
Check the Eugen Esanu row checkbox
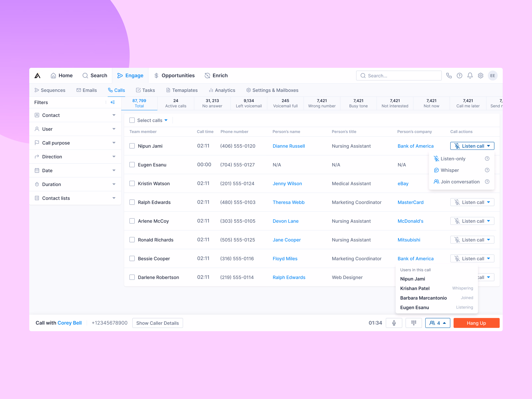coord(132,165)
